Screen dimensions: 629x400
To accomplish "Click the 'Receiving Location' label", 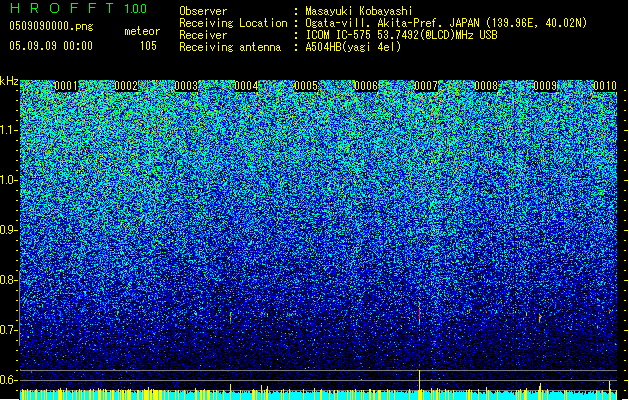I will point(233,23).
